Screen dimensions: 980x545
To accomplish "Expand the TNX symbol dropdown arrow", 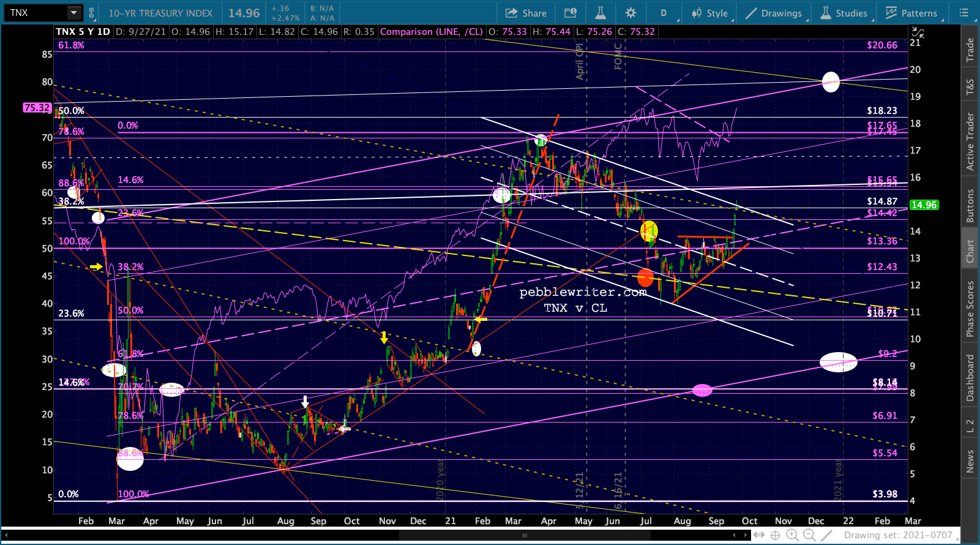I will (73, 13).
